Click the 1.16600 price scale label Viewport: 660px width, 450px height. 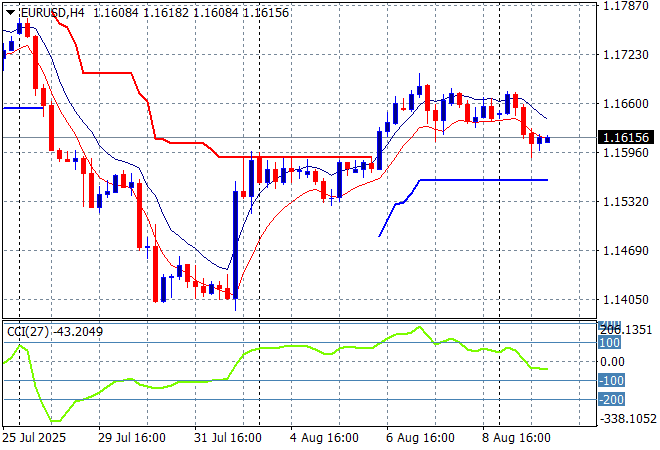tap(626, 104)
